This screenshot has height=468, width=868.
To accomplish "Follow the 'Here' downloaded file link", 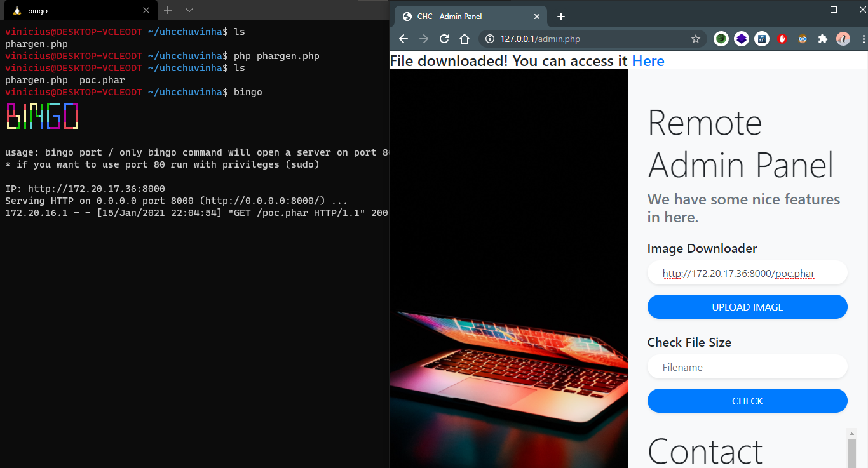I will (648, 61).
